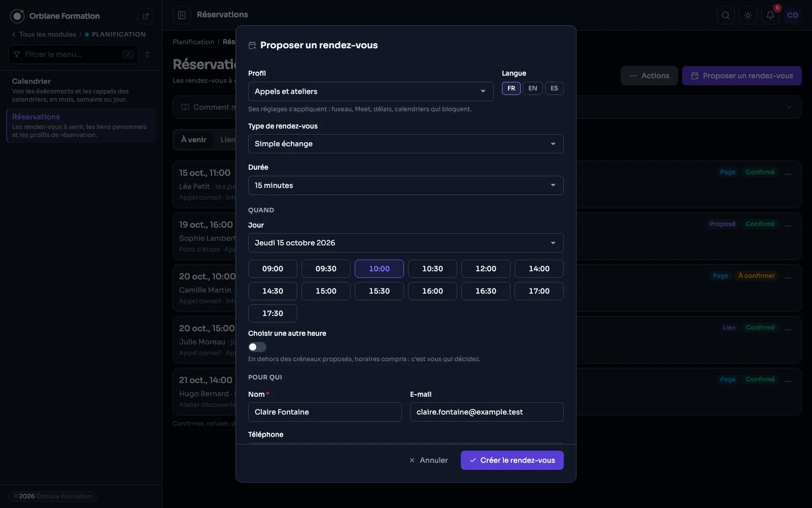Click the Annuler button
The image size is (812, 508).
[x=429, y=460]
